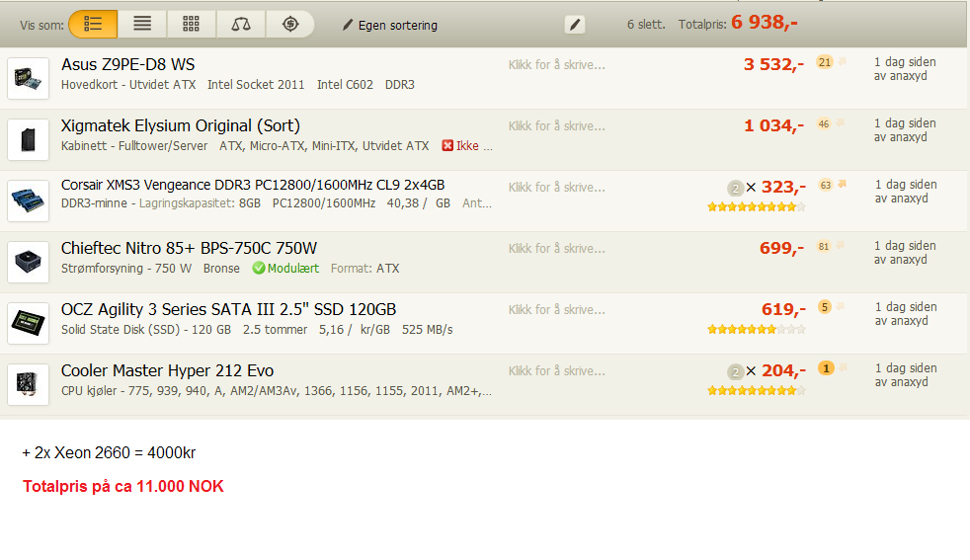Switch to compact list view icon
The width and height of the screenshot is (970, 560).
tap(142, 24)
